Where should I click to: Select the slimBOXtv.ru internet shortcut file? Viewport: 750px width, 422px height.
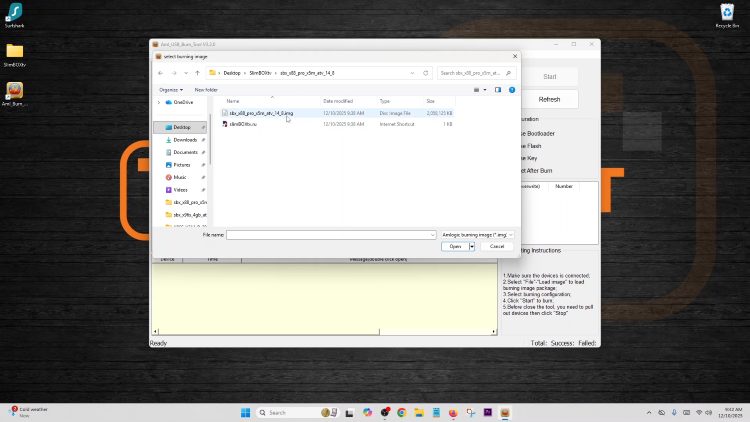243,124
